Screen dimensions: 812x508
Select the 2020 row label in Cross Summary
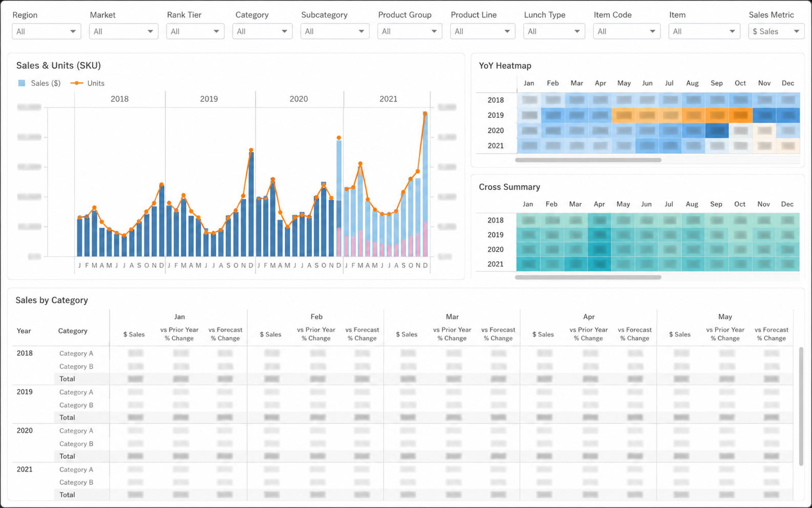(496, 249)
